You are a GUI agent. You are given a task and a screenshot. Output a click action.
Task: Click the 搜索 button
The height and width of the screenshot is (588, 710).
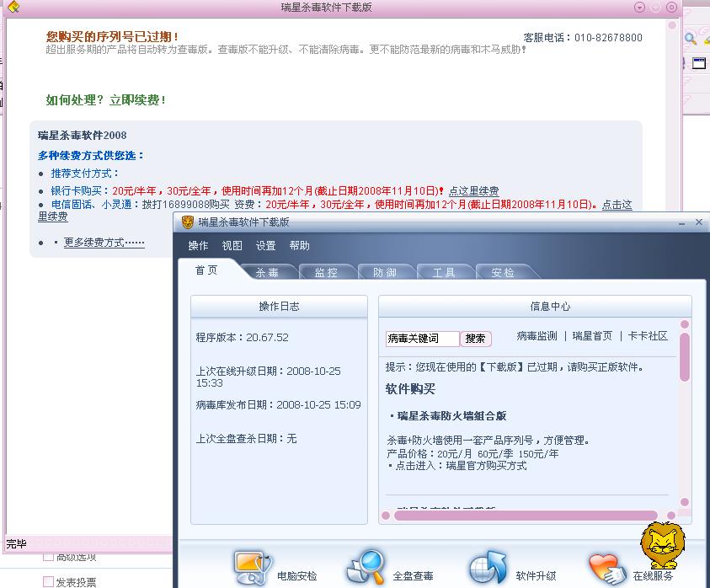tap(476, 339)
